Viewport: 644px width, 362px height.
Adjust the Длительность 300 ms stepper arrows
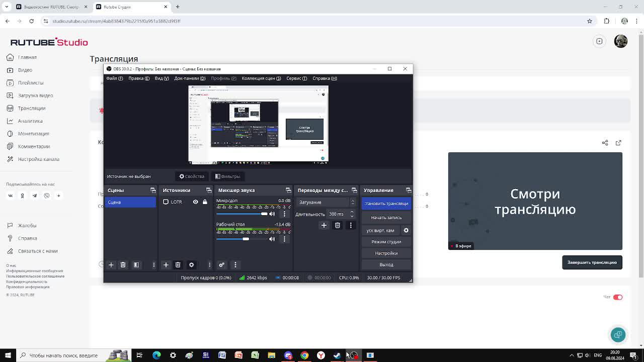coord(352,214)
